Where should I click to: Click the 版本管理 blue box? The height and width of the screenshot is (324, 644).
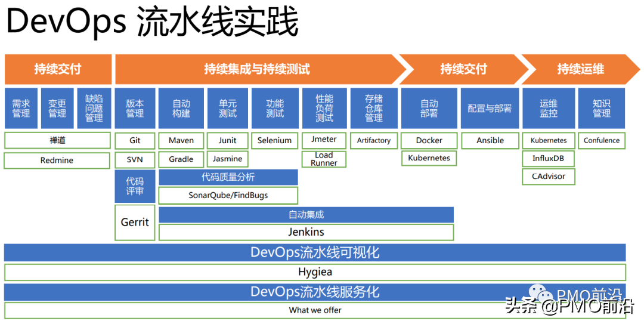coord(135,108)
